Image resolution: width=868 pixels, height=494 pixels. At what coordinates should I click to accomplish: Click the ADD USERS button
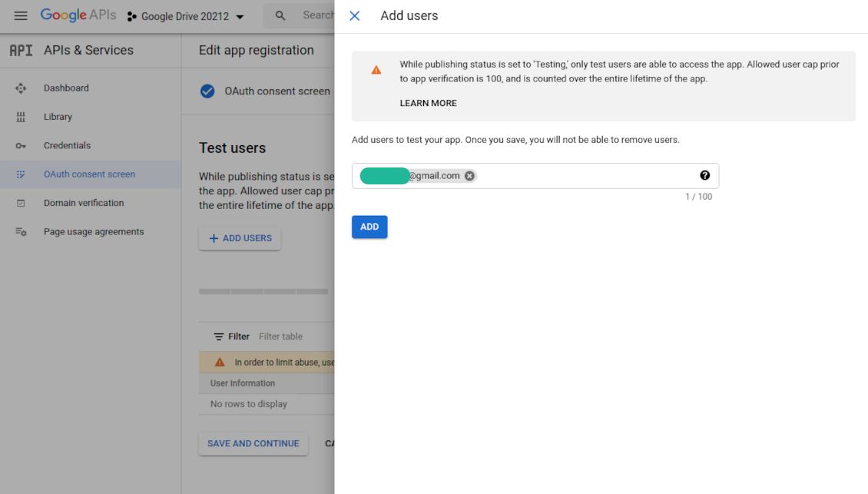(x=240, y=238)
